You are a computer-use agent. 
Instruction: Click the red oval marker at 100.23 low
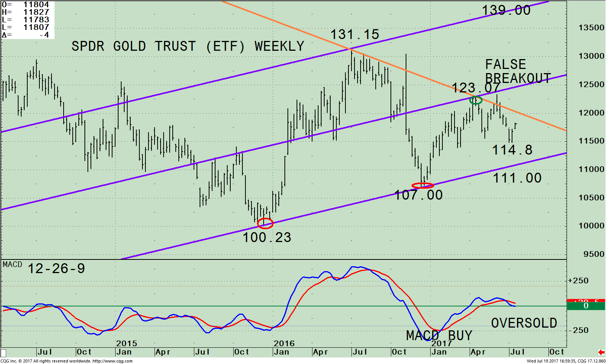point(265,223)
